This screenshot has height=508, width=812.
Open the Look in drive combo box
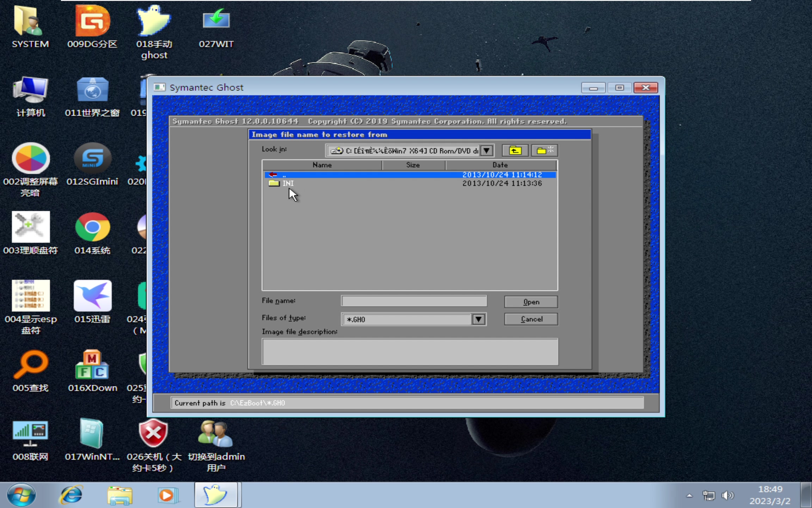tap(410, 151)
